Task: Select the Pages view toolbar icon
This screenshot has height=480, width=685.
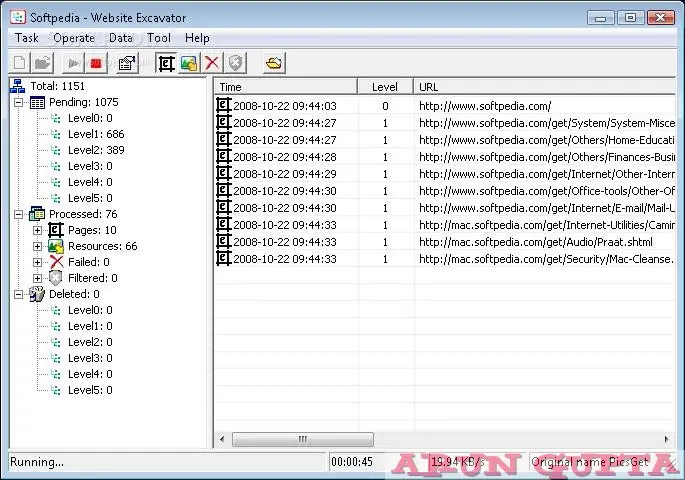Action: coord(166,63)
